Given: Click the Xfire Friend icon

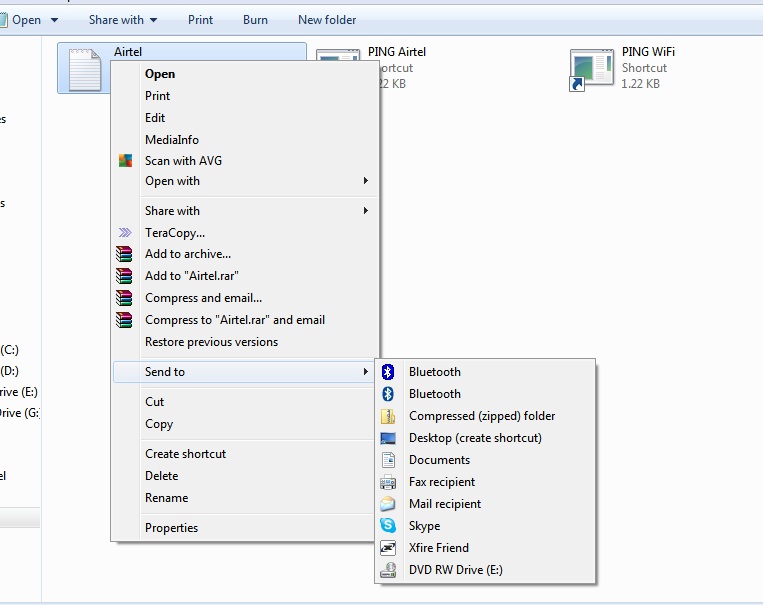Looking at the screenshot, I should [388, 548].
